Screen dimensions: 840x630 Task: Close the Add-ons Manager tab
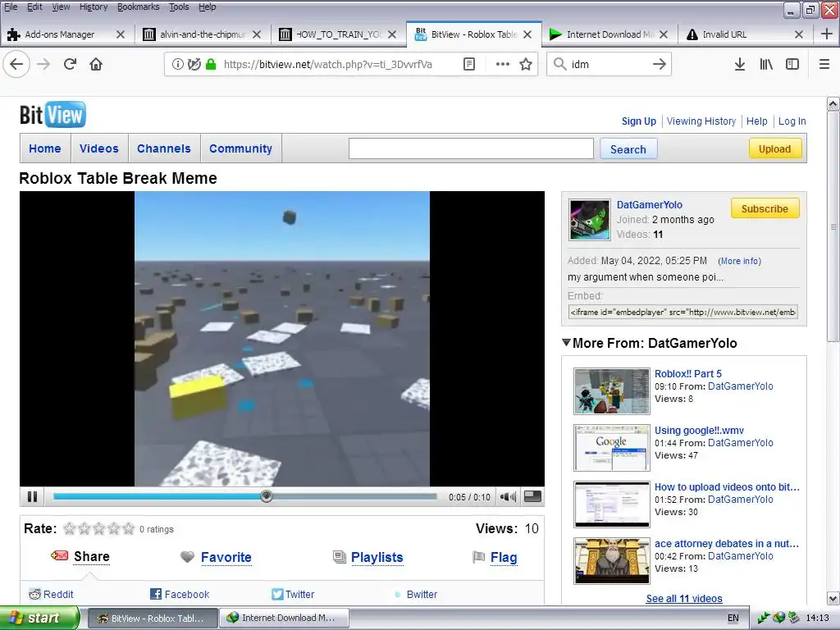pos(121,34)
